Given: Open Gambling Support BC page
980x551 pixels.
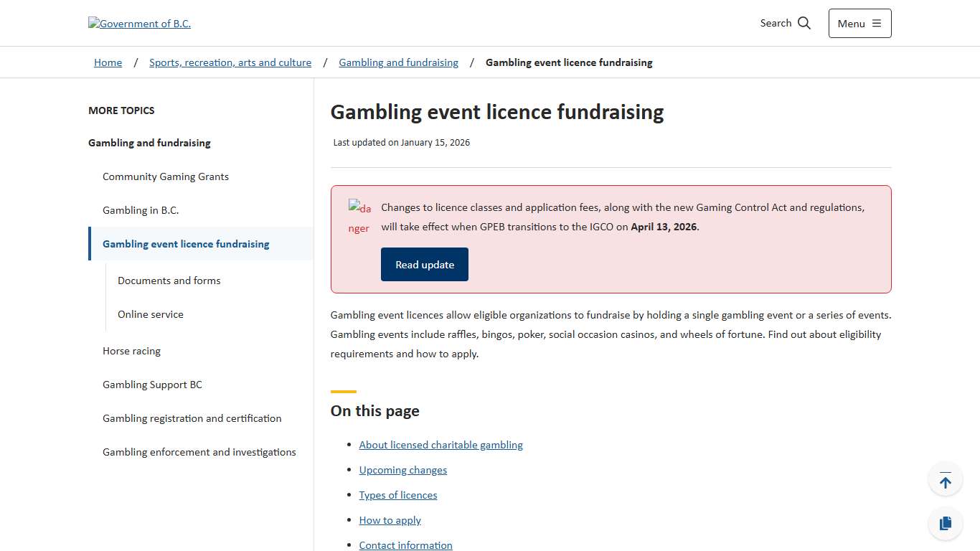Looking at the screenshot, I should (152, 385).
